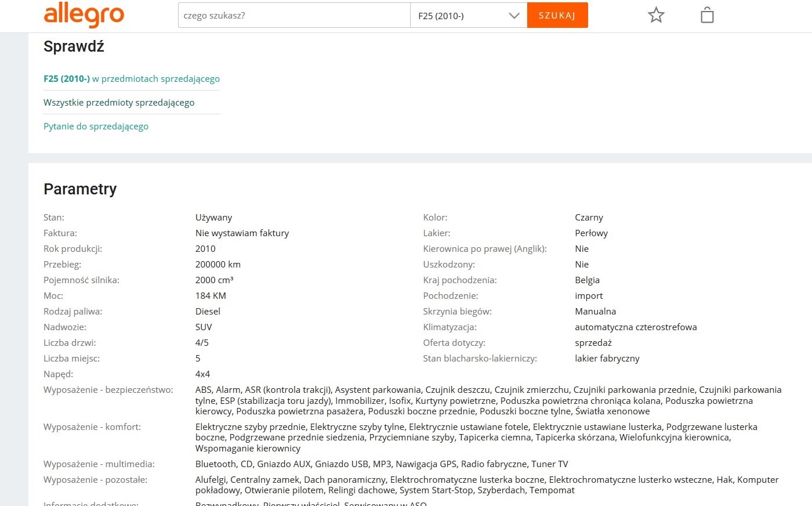Select the 'Przebieg:' label
The width and height of the screenshot is (812, 506).
point(62,265)
